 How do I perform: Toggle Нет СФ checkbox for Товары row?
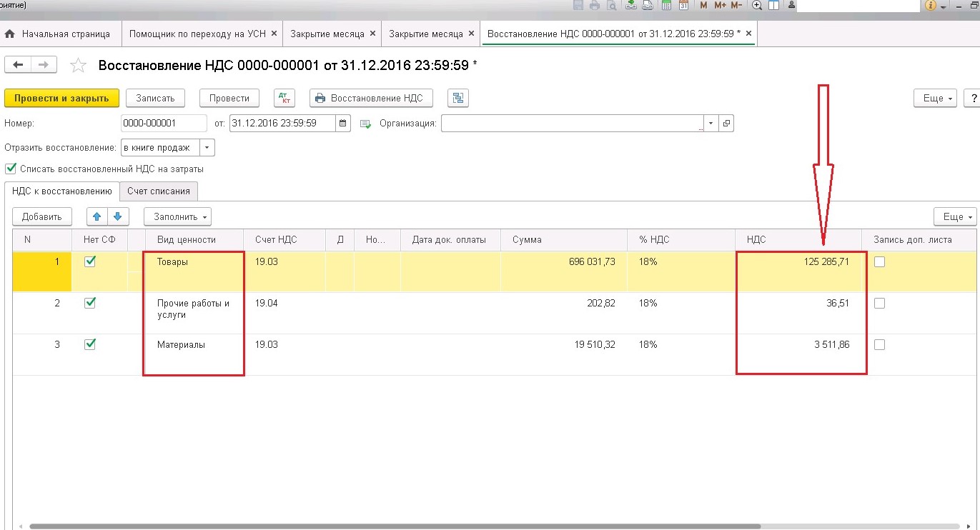pyautogui.click(x=90, y=262)
